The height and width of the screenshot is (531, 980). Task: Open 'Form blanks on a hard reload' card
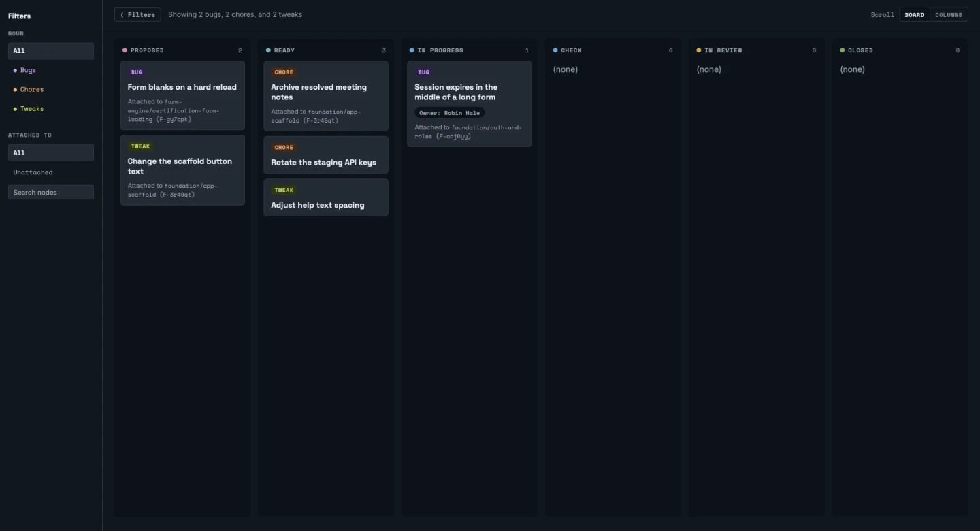pyautogui.click(x=182, y=95)
